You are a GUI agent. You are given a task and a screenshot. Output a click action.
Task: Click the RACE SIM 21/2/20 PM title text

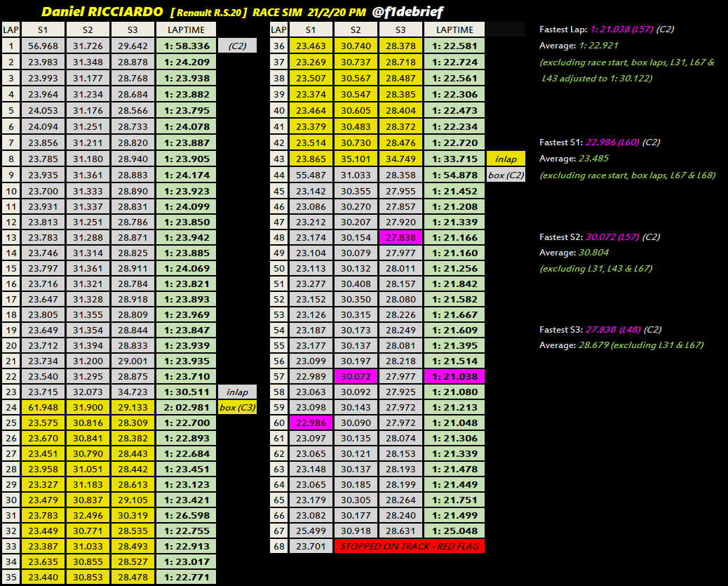[309, 12]
